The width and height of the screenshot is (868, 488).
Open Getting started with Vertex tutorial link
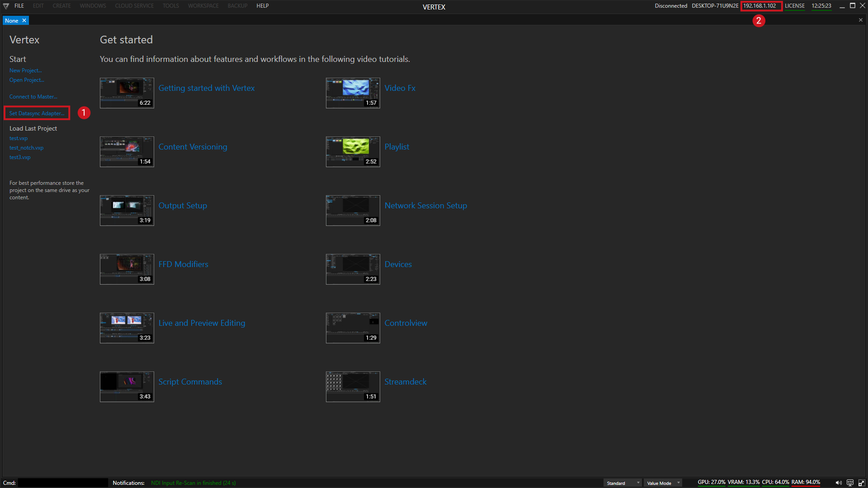tap(206, 88)
